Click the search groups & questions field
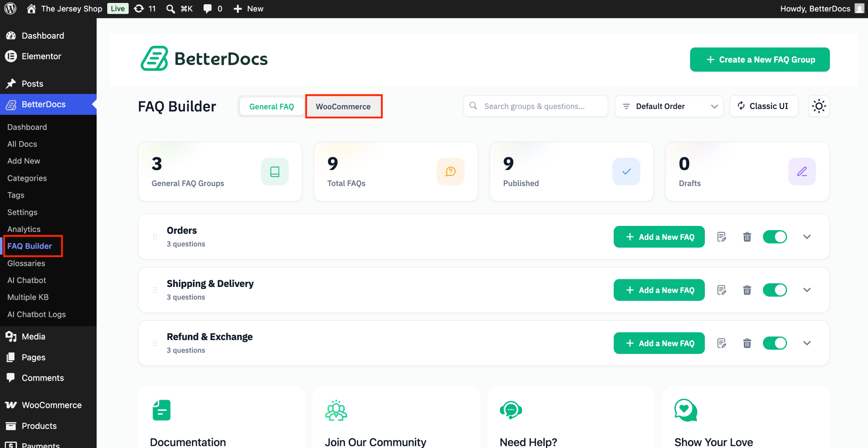868x448 pixels. click(536, 106)
